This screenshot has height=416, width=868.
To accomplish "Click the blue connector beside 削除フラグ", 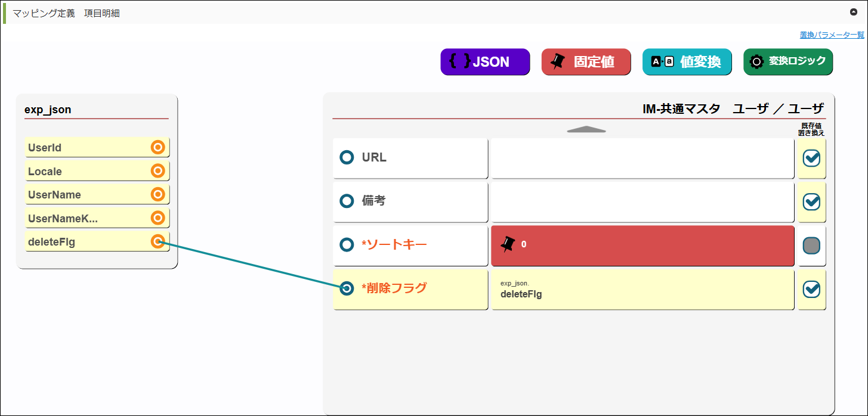I will click(347, 288).
